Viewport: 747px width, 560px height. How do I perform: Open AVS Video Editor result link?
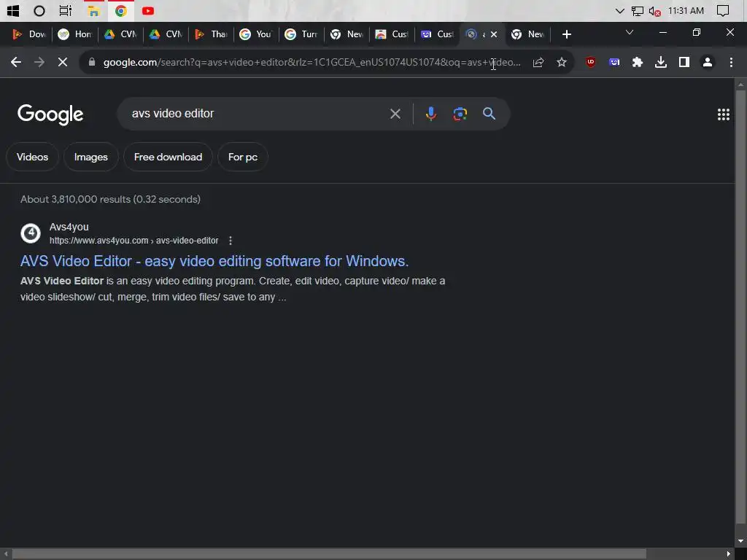[x=214, y=262]
